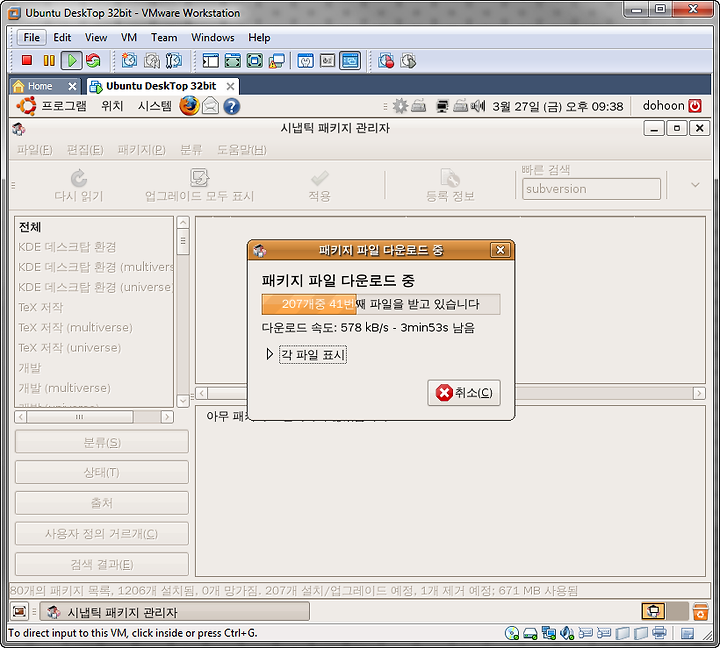Open the VMware View menu

click(x=96, y=37)
